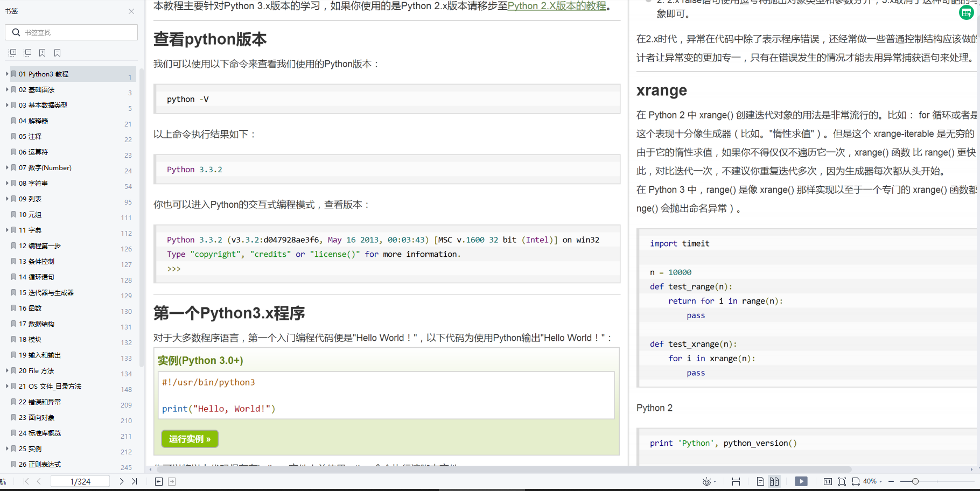Start slideshow with play button
980x491 pixels.
(801, 481)
